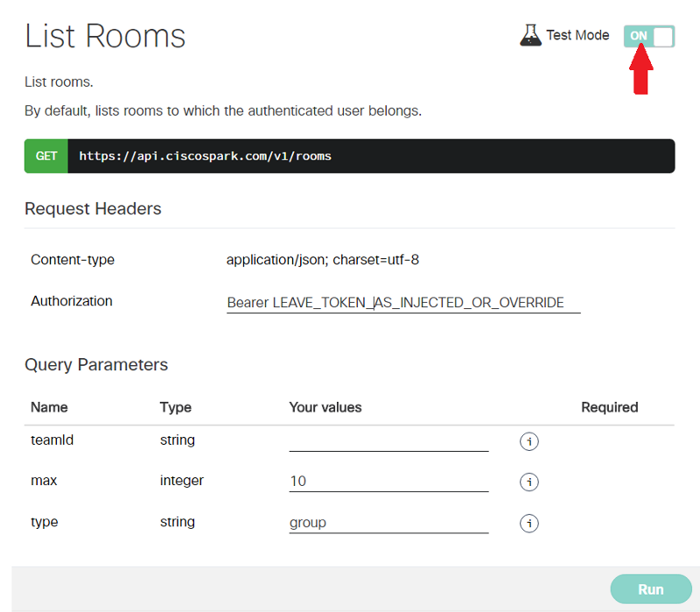The height and width of the screenshot is (612, 700).
Task: Click the List Rooms page heading
Action: (105, 36)
